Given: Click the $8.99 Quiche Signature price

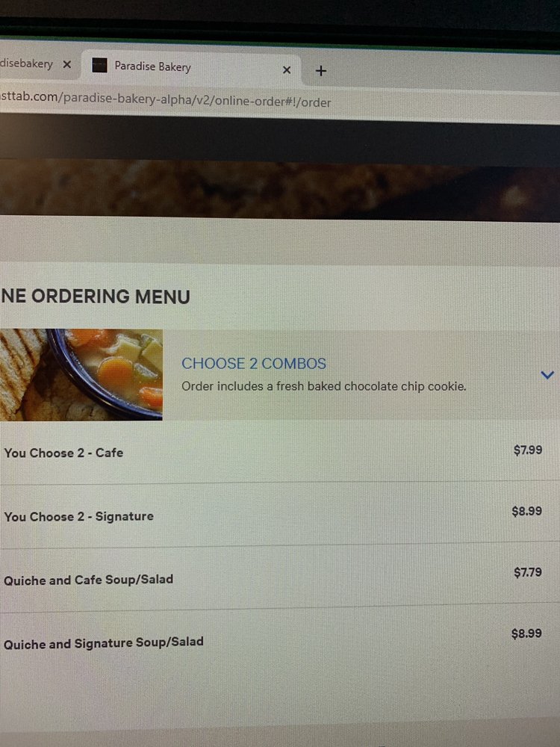Looking at the screenshot, I should click(526, 633).
